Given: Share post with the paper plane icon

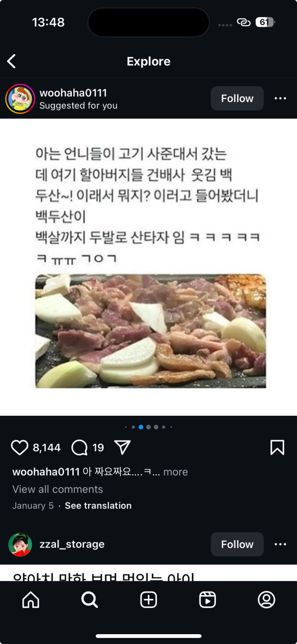Looking at the screenshot, I should (122, 447).
